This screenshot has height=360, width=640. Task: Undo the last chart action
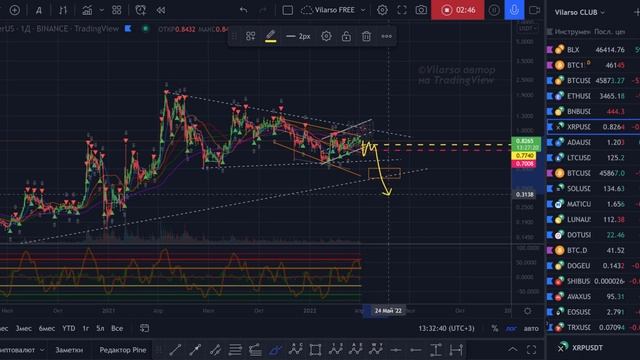(x=244, y=10)
